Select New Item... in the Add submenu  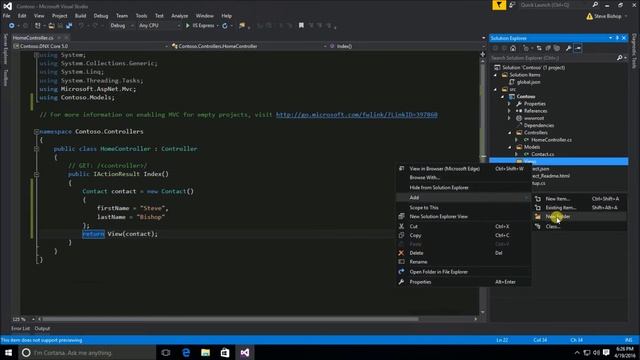(x=579, y=199)
